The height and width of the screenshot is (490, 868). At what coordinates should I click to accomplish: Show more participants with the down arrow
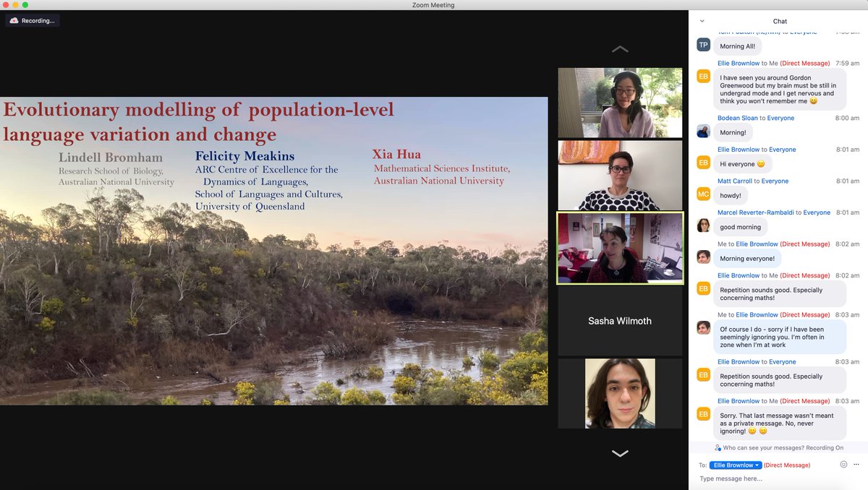click(x=620, y=453)
